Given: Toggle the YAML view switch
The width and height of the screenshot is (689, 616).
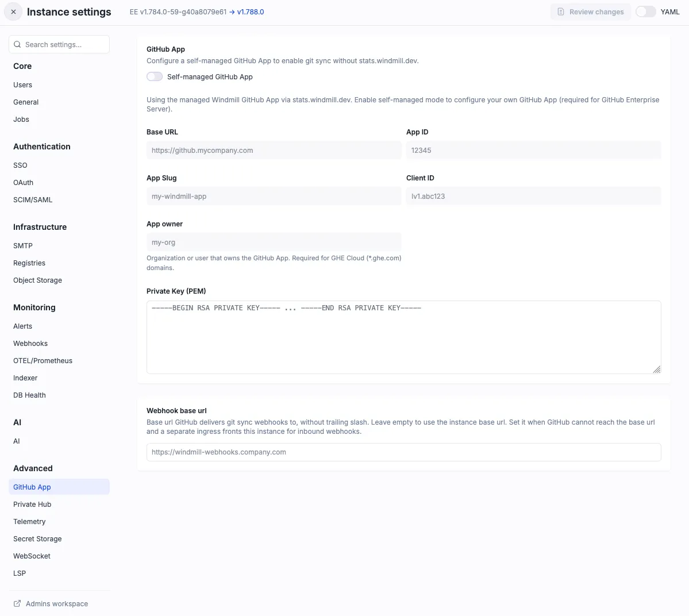Looking at the screenshot, I should (645, 12).
